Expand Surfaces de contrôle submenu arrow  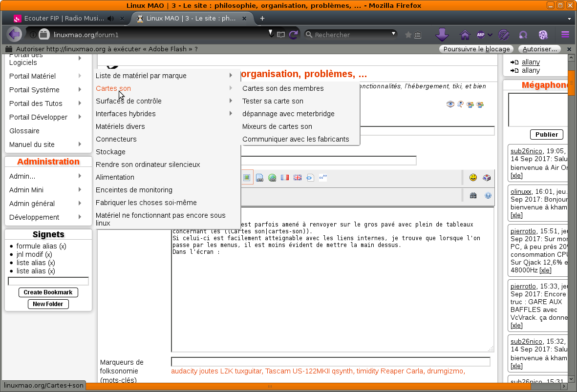click(x=231, y=101)
